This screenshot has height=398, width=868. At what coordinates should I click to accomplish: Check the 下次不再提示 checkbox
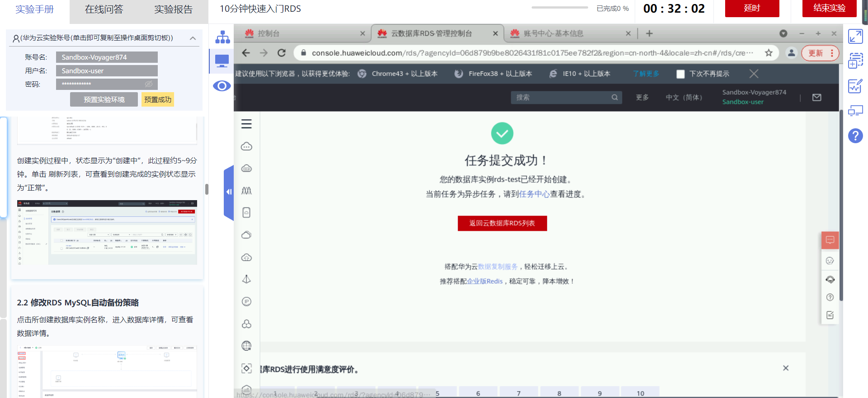680,74
